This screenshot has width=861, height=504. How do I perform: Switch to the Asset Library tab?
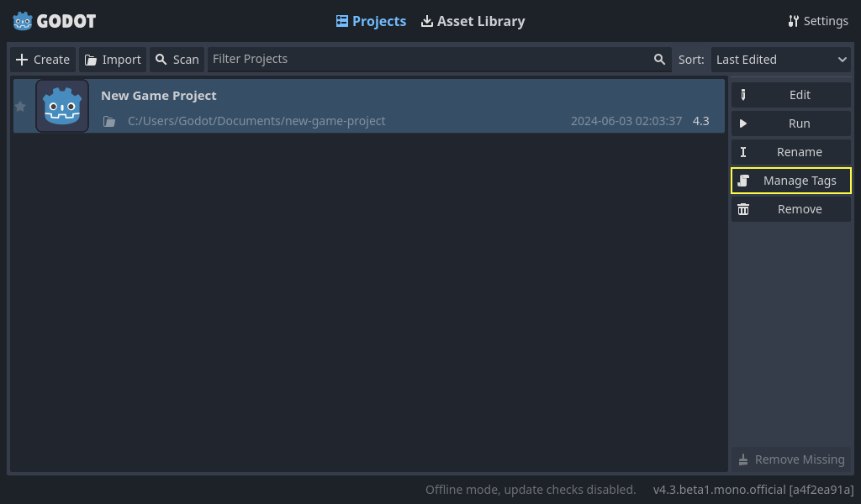473,21
